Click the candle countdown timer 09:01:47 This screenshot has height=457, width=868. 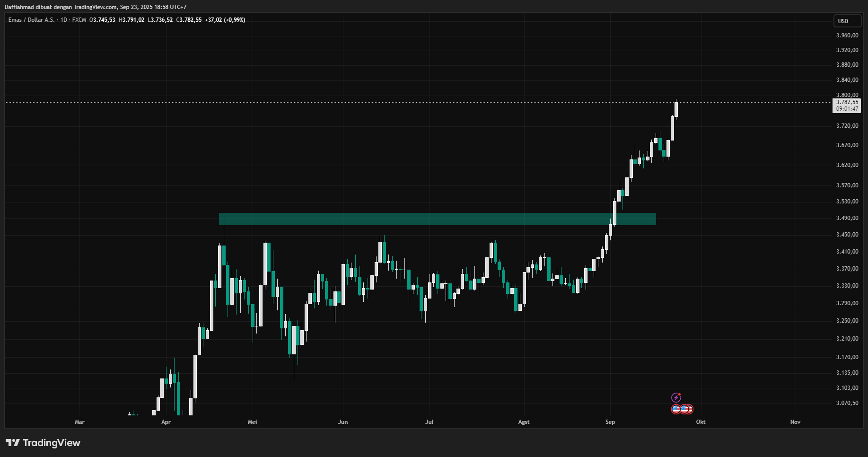pyautogui.click(x=847, y=109)
